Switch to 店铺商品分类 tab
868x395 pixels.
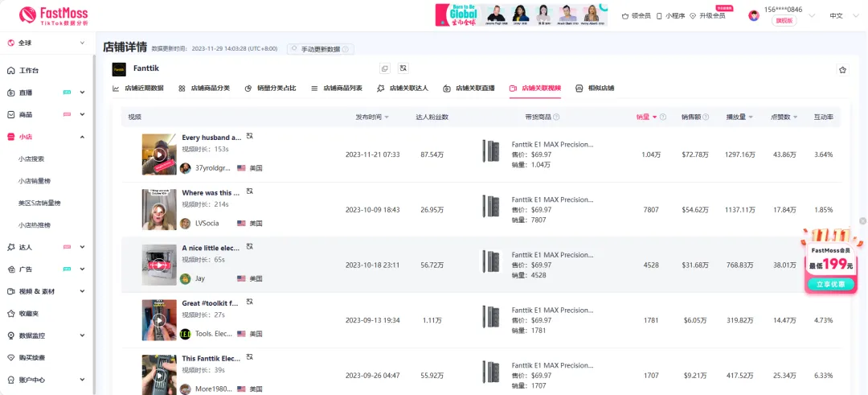click(204, 88)
